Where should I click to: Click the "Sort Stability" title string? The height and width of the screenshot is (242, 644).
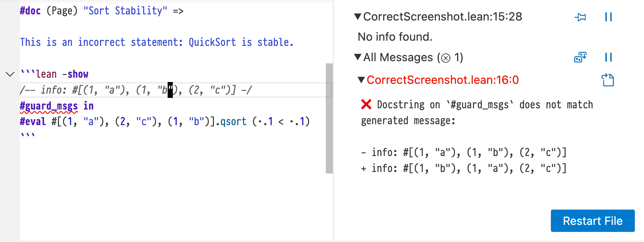[125, 11]
